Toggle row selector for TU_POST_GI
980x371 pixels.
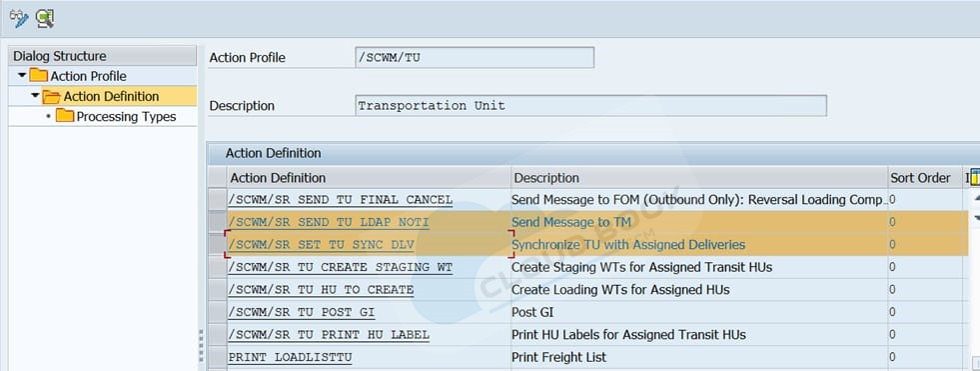[217, 312]
